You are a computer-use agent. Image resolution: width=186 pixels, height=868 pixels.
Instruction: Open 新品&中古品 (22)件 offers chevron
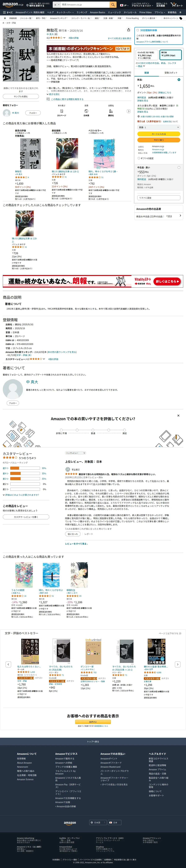pos(180,216)
